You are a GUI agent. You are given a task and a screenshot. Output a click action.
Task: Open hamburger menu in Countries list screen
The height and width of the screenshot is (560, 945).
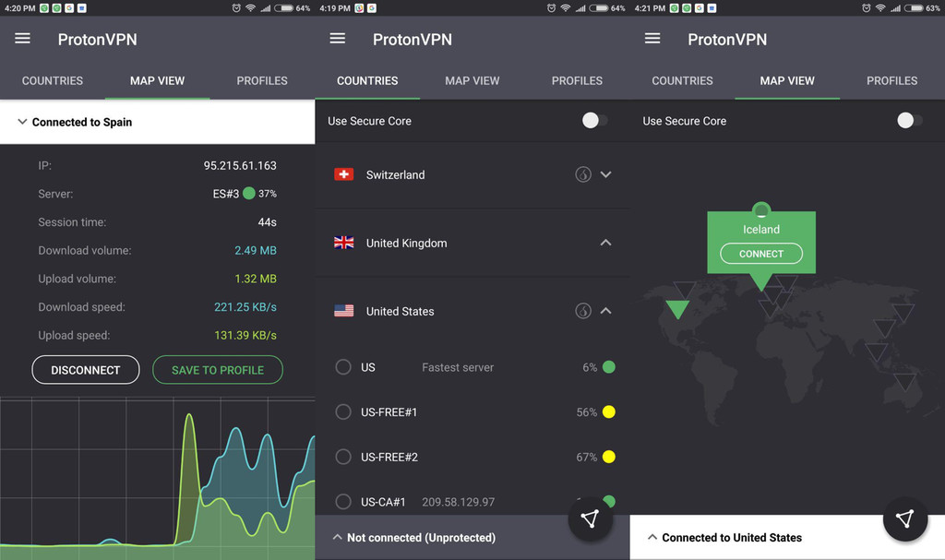(338, 39)
